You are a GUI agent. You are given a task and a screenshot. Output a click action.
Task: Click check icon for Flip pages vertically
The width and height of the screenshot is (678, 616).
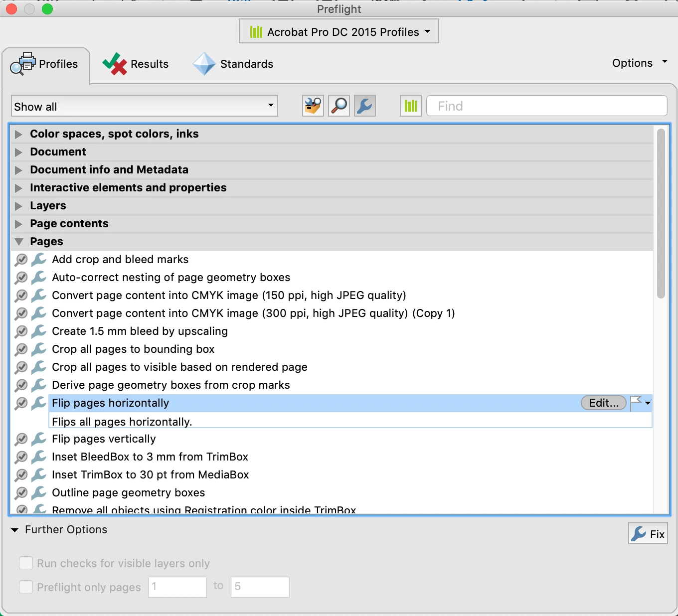21,439
